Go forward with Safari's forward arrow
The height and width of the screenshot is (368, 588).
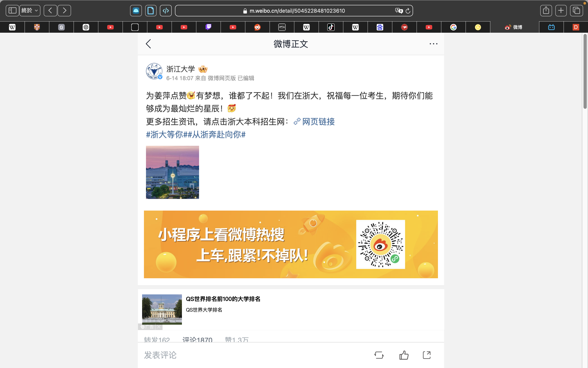pyautogui.click(x=64, y=10)
